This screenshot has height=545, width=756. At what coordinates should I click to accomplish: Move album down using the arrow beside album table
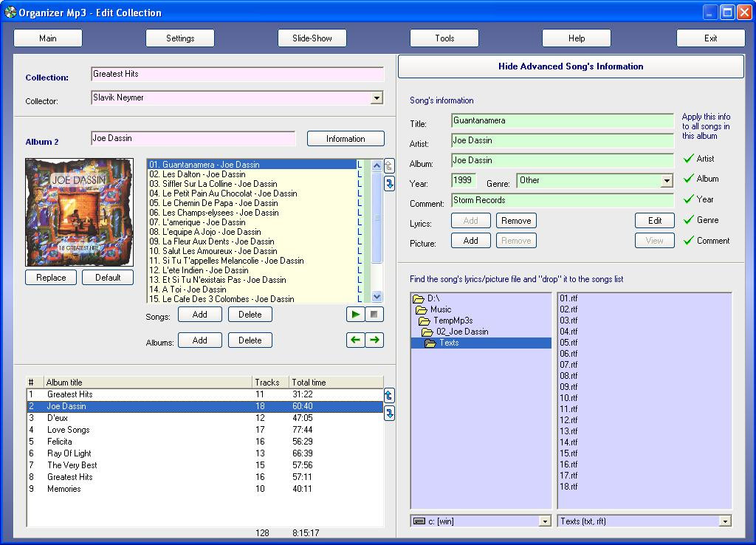(389, 414)
